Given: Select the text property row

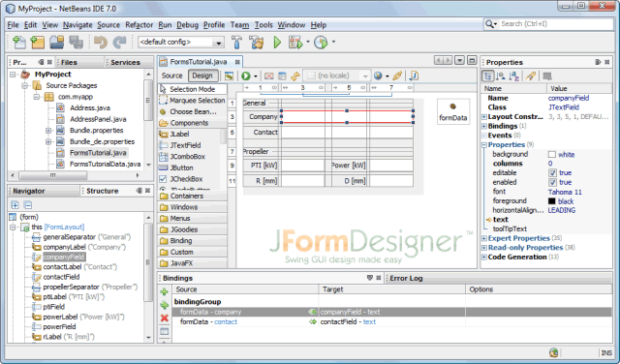Looking at the screenshot, I should (x=546, y=220).
